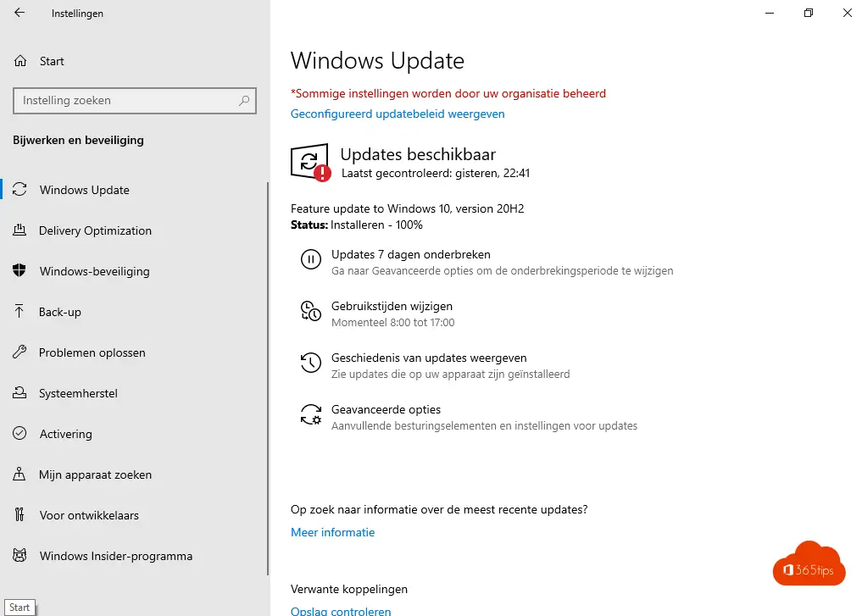Close the Instellingen window
Viewport: 862px width, 616px height.
(x=847, y=13)
